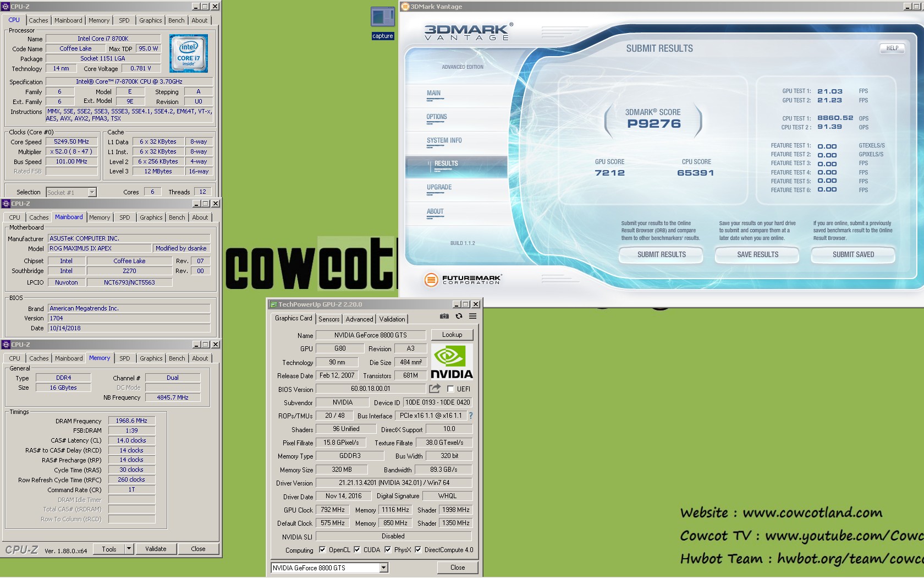The image size is (924, 578).
Task: Click the SUBMIT RESULTS button
Action: 661,255
